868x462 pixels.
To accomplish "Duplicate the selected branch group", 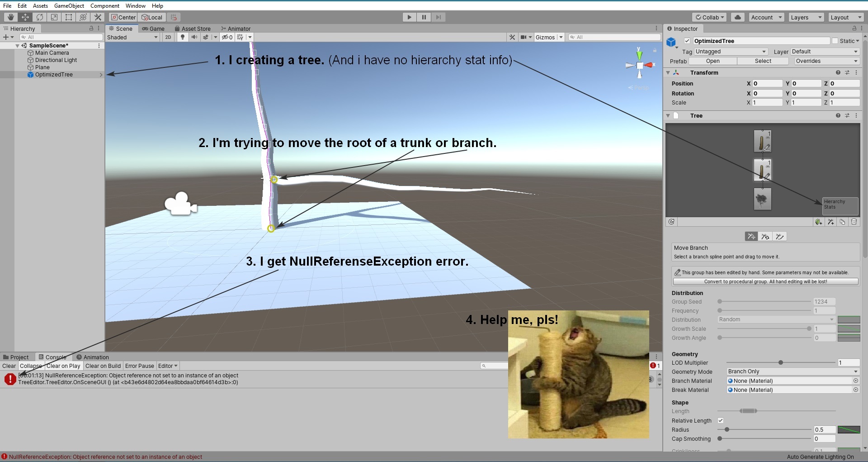I will [x=843, y=222].
